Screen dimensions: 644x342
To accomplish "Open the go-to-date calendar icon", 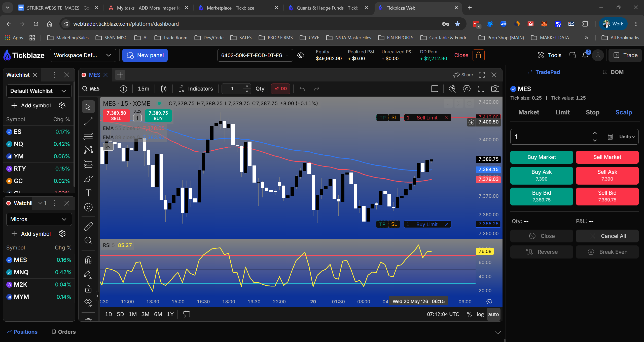I will coord(186,314).
